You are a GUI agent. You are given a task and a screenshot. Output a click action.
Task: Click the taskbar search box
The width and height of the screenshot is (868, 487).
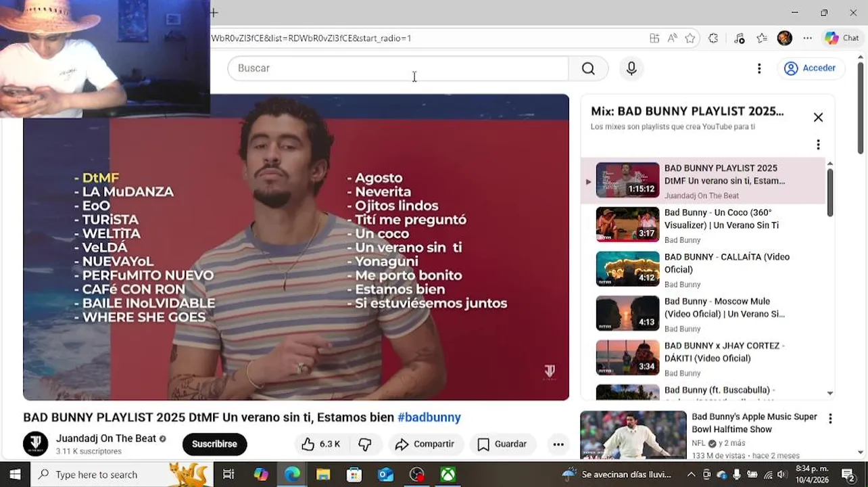[x=122, y=474]
